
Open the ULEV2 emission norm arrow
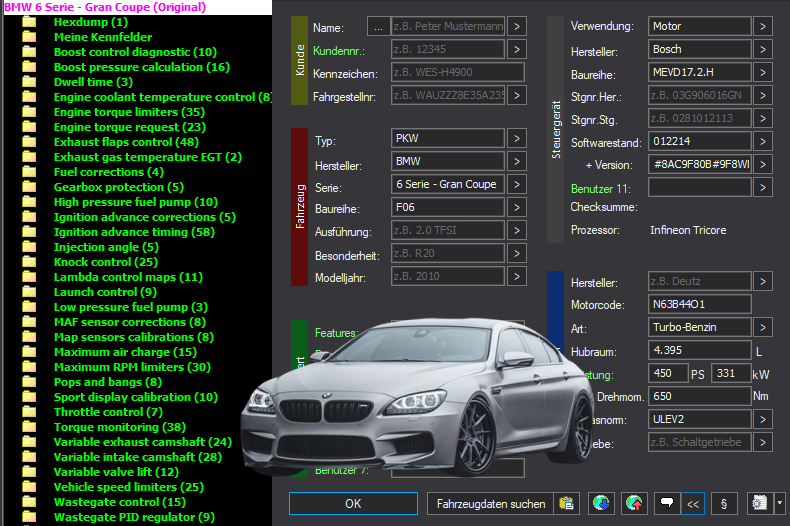(763, 419)
